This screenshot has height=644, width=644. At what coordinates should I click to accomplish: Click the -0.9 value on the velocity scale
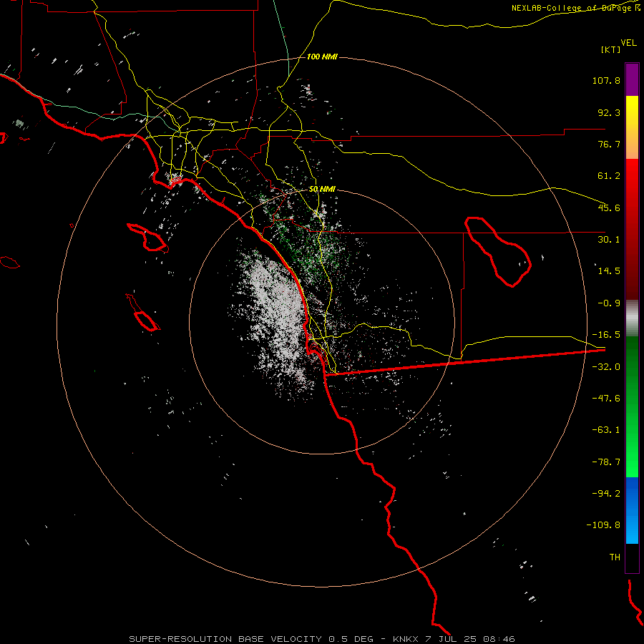[x=609, y=303]
